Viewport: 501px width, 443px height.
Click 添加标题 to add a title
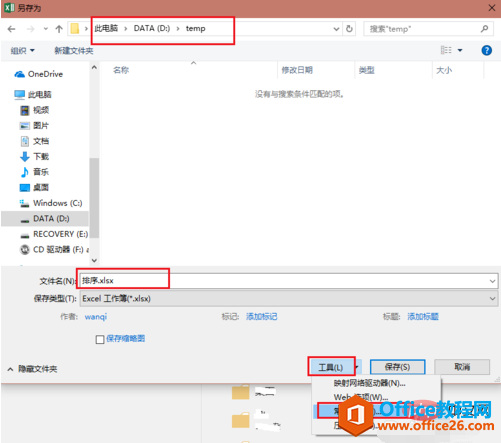[423, 316]
